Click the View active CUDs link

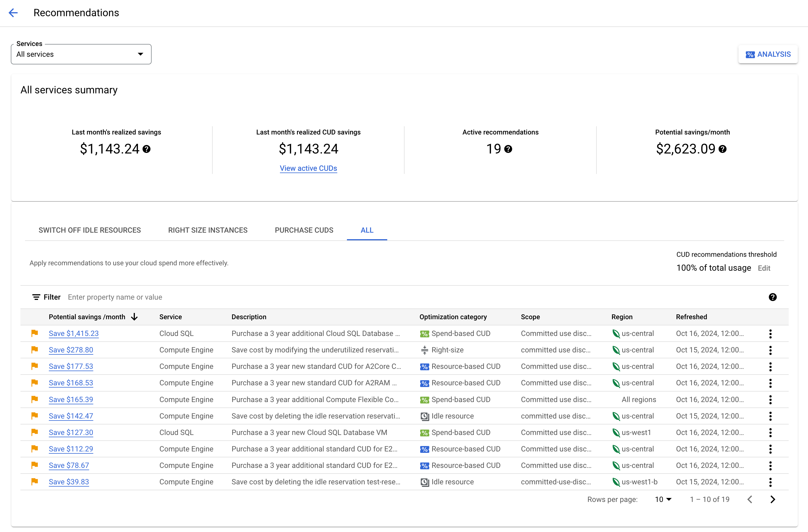click(308, 168)
